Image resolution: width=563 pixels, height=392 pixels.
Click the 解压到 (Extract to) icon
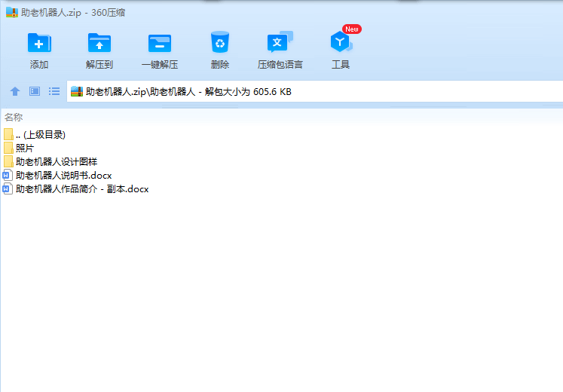point(99,43)
